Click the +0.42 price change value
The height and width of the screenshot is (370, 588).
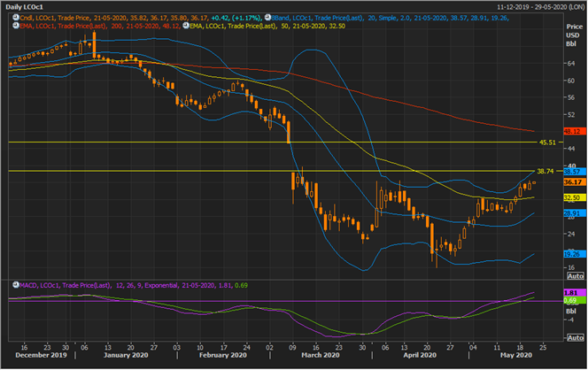click(x=220, y=18)
